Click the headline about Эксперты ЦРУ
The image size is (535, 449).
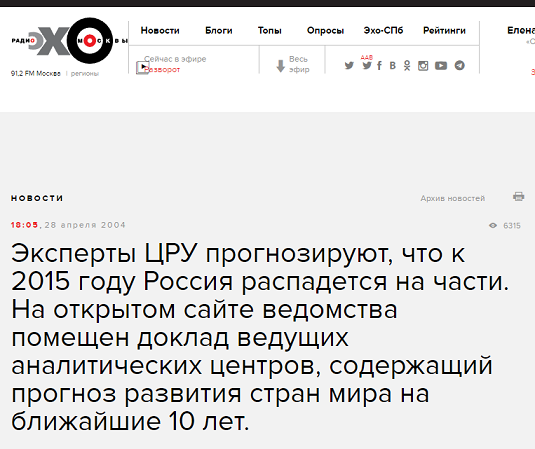260,337
